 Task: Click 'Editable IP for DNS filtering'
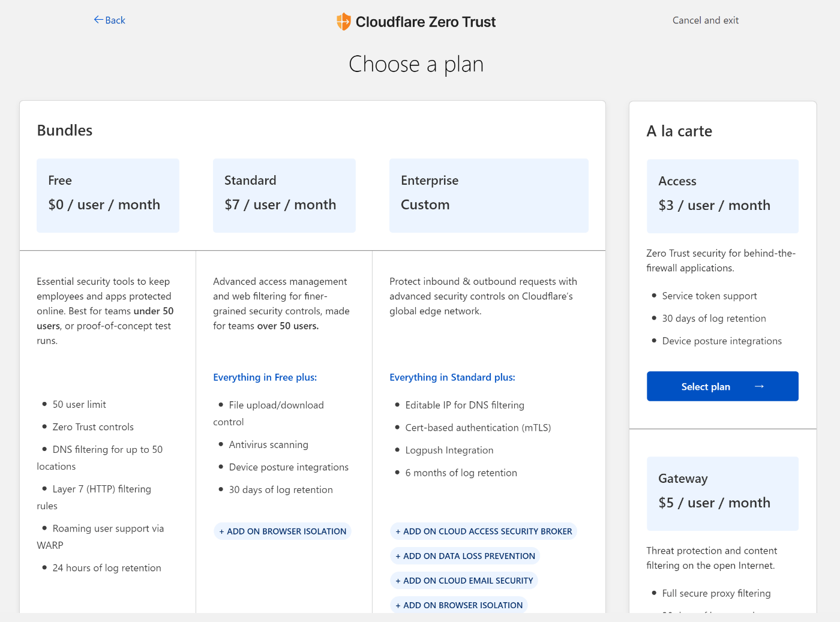465,405
